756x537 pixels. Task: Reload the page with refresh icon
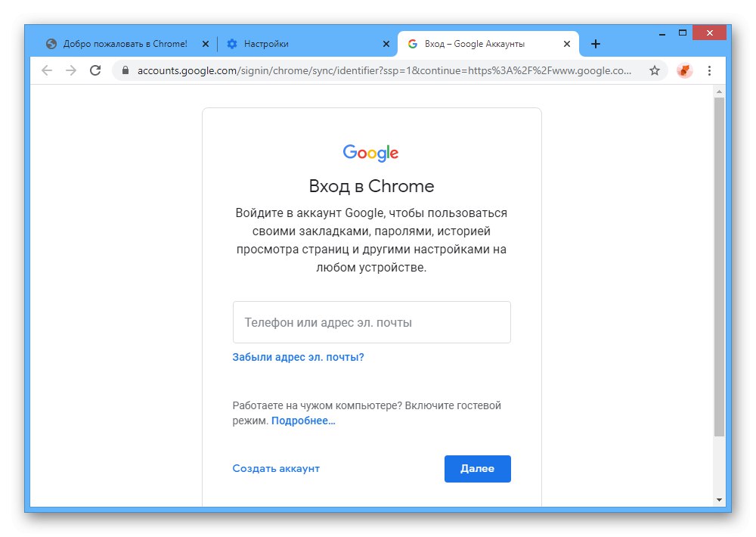click(x=95, y=70)
